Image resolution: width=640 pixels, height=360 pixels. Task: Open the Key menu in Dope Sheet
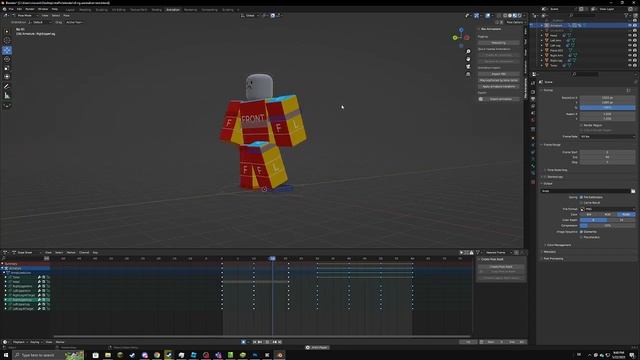[95, 253]
